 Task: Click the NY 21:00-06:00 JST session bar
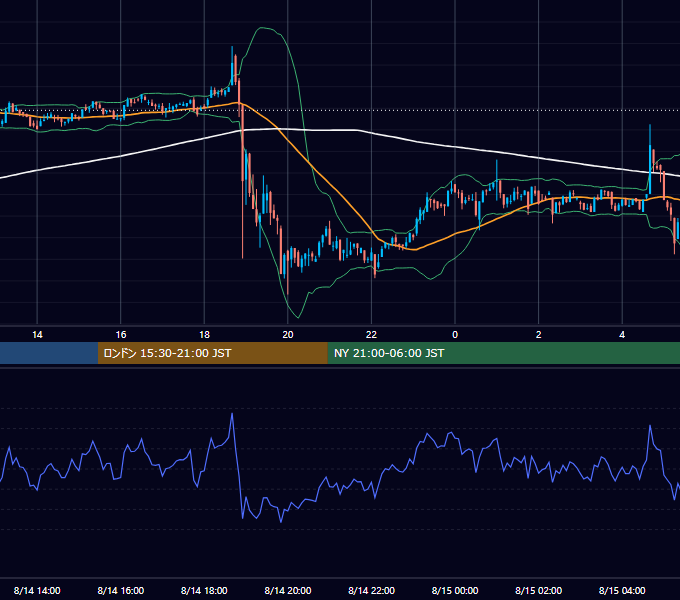click(503, 353)
